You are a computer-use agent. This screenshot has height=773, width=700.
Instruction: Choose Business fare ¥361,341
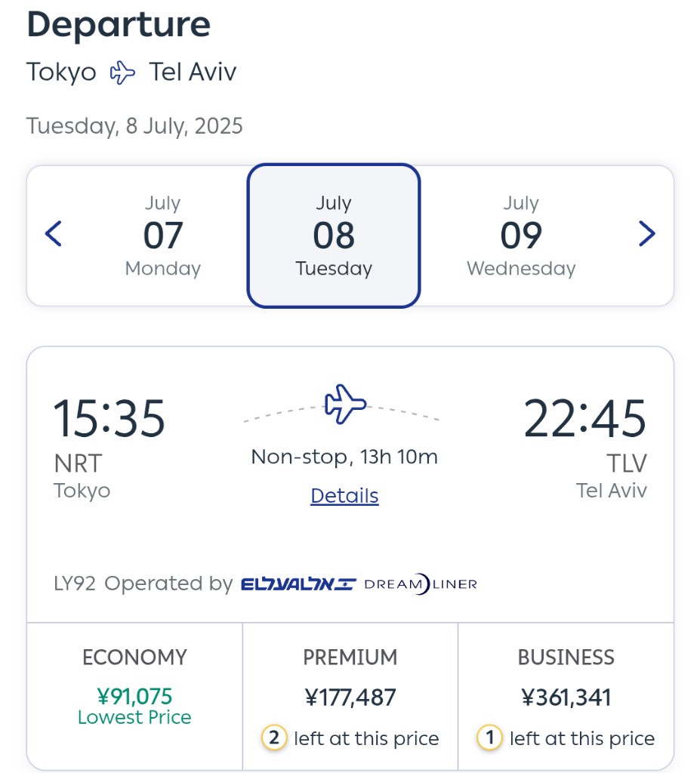[x=566, y=695]
